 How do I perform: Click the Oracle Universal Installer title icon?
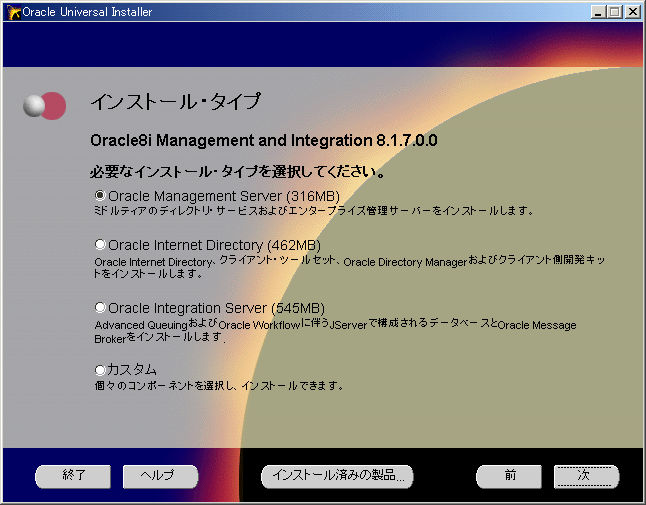click(13, 12)
